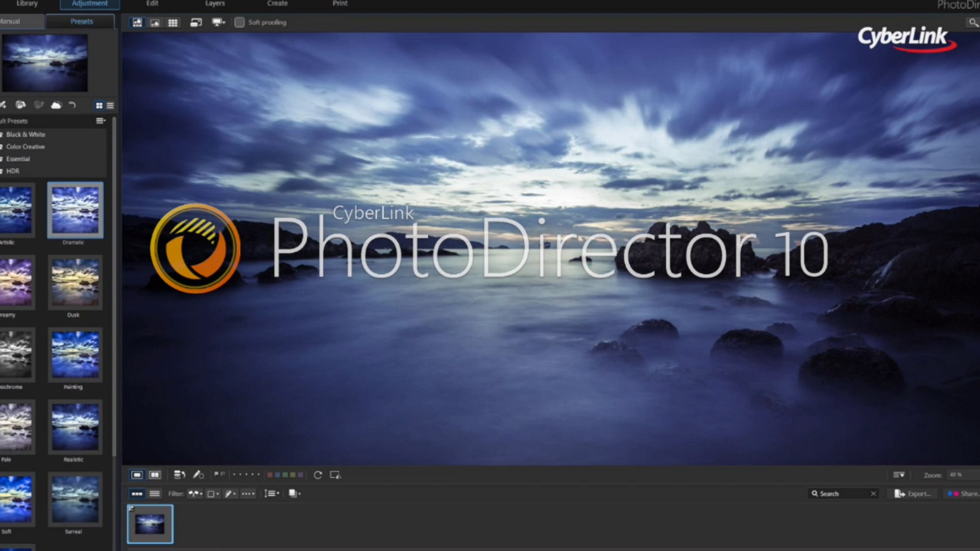Toggle thumbnail filmstrip browser view
This screenshot has width=980, height=551.
coord(137,494)
